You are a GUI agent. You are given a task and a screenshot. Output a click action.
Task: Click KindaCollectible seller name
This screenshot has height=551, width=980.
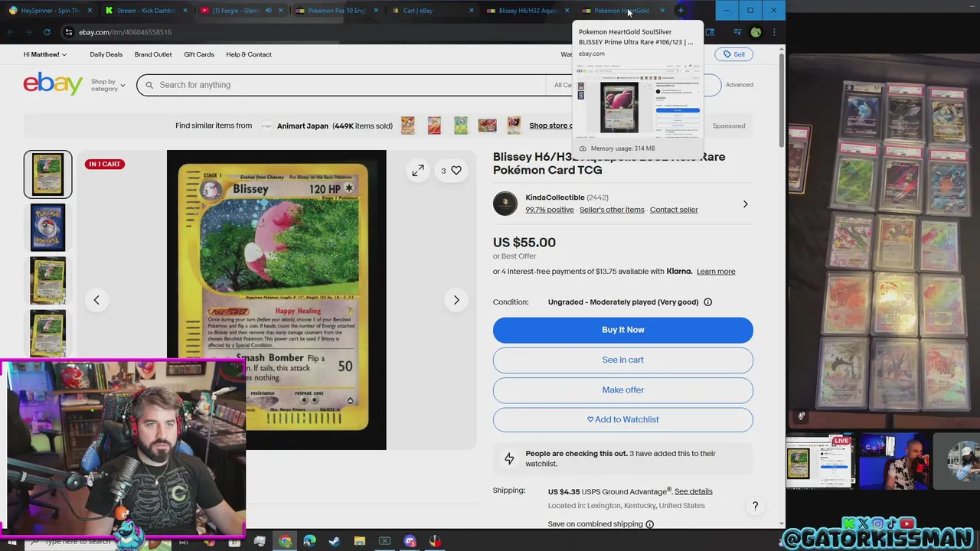(555, 197)
